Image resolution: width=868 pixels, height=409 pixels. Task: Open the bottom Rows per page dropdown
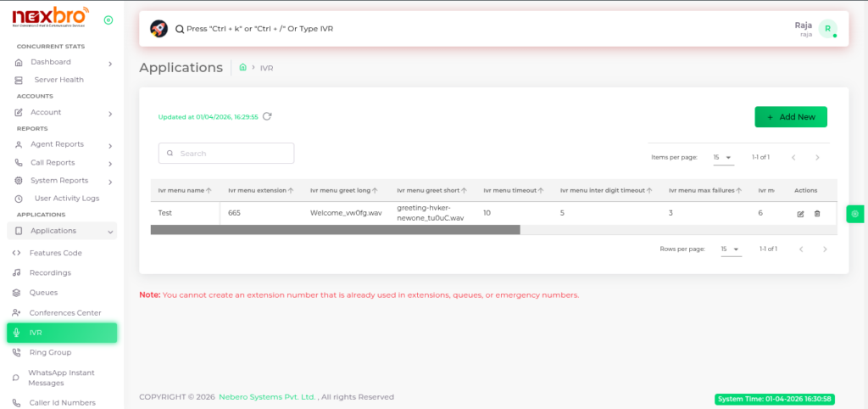pos(730,249)
